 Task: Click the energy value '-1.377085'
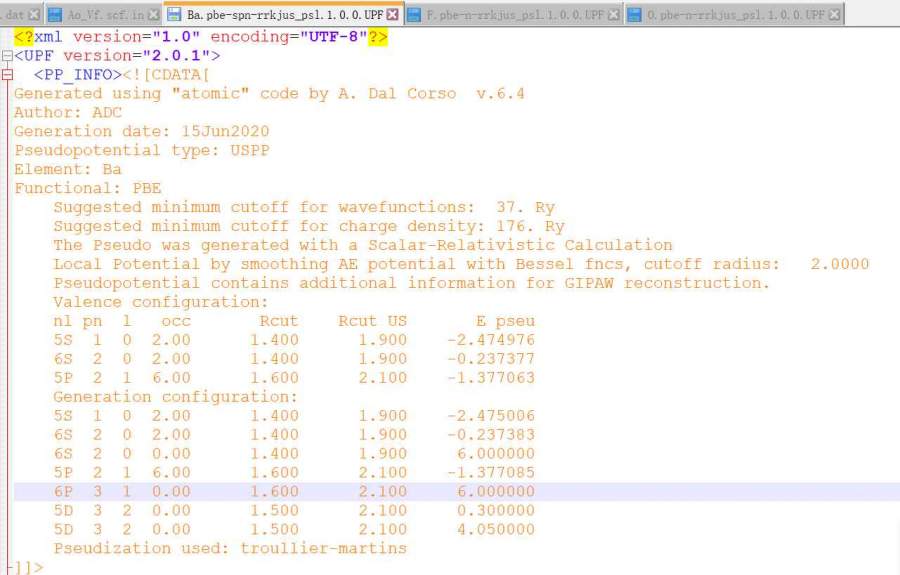pos(491,472)
